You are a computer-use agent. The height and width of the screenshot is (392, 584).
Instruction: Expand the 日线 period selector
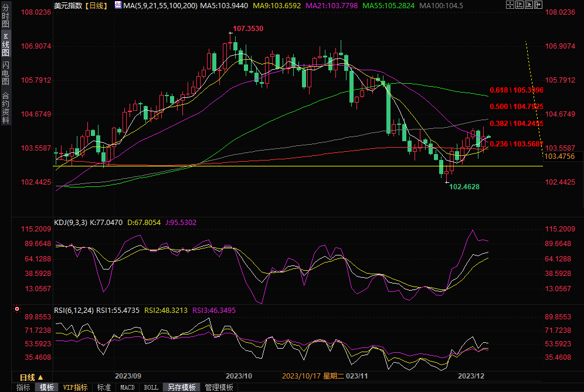(30, 377)
